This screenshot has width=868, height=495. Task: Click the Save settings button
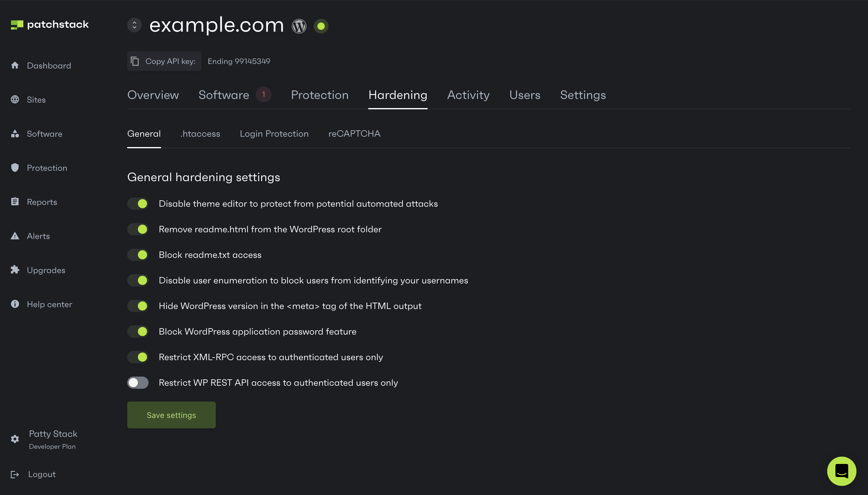click(171, 415)
